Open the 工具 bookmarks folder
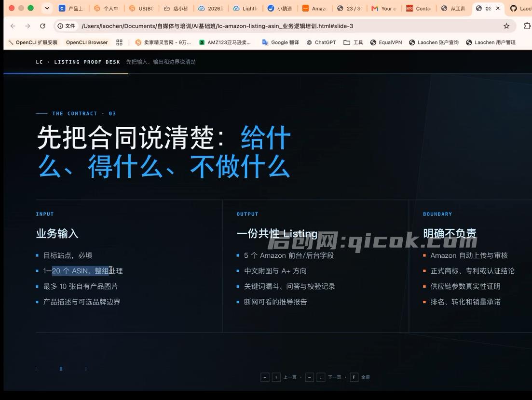 353,42
